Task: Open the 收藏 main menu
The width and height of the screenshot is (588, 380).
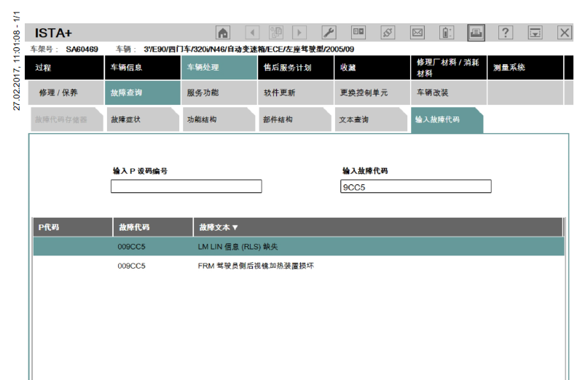Action: (372, 68)
